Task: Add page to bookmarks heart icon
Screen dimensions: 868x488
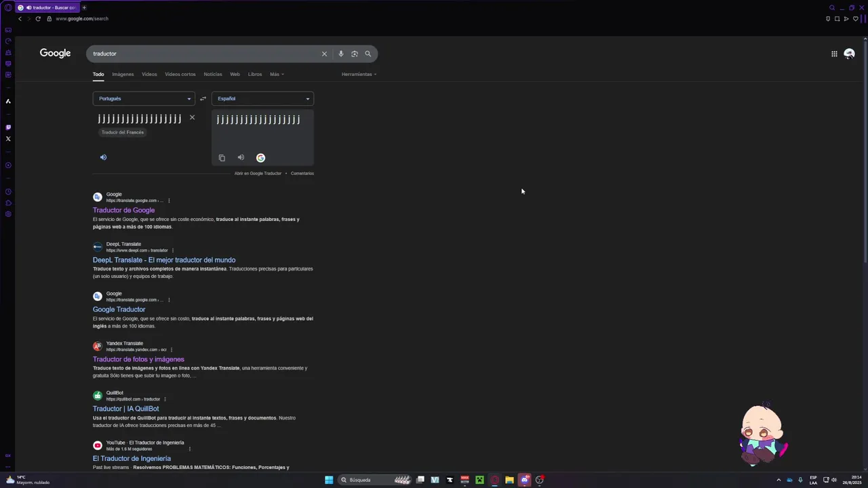Action: [x=855, y=18]
